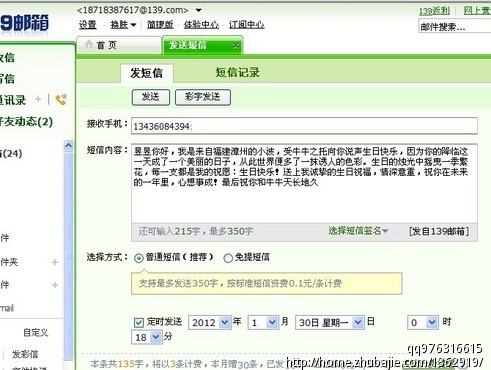This screenshot has height=370, width=491.
Task: Open the minute dropdown showing 18
Action: pyautogui.click(x=156, y=337)
